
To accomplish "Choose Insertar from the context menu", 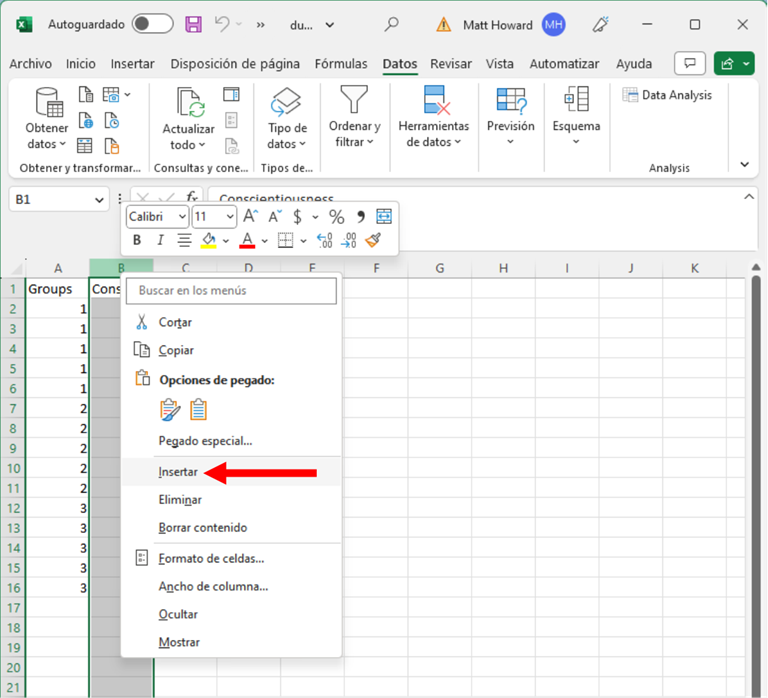I will [178, 472].
